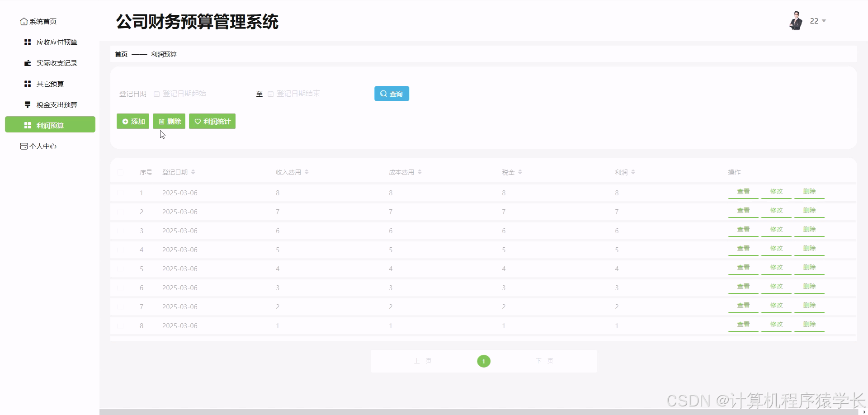This screenshot has height=415, width=868.
Task: Sort the 登记日期 column using its arrows
Action: (193, 172)
